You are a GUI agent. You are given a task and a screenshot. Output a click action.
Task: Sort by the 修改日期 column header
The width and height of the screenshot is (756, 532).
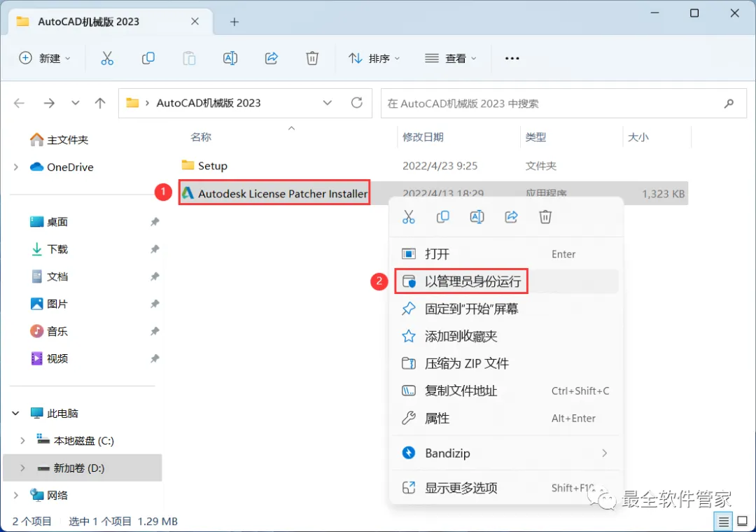coord(423,137)
